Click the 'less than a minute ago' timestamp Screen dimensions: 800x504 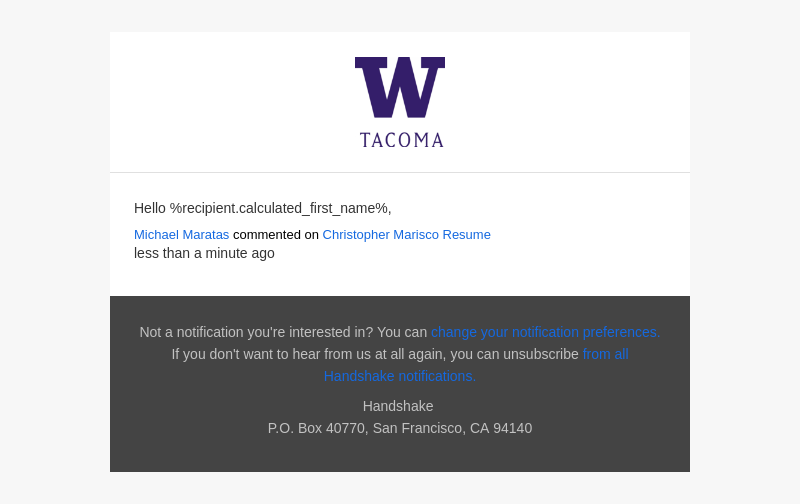[204, 253]
